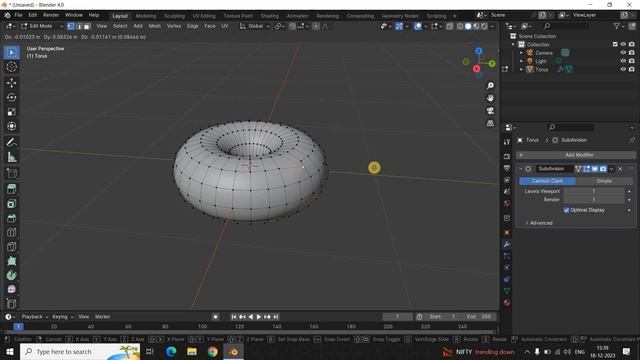Select the Simple subdivision type
Image resolution: width=640 pixels, height=360 pixels.
coord(604,181)
